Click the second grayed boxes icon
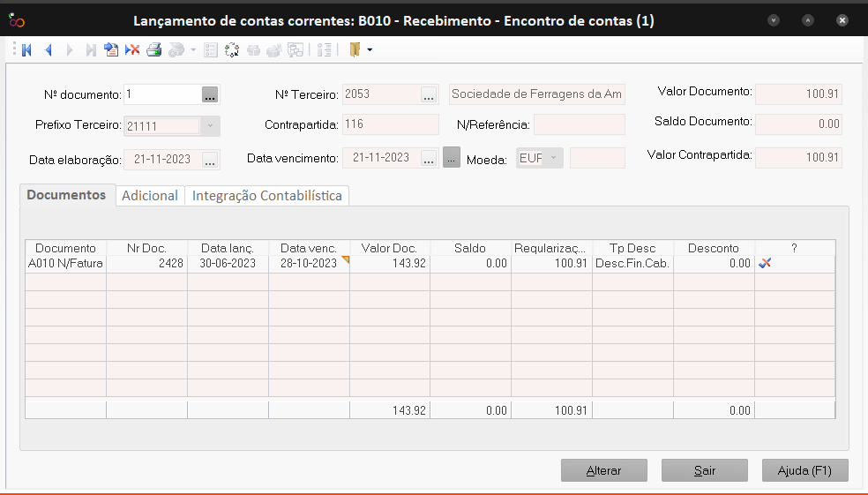This screenshot has height=495, width=868. tap(274, 50)
